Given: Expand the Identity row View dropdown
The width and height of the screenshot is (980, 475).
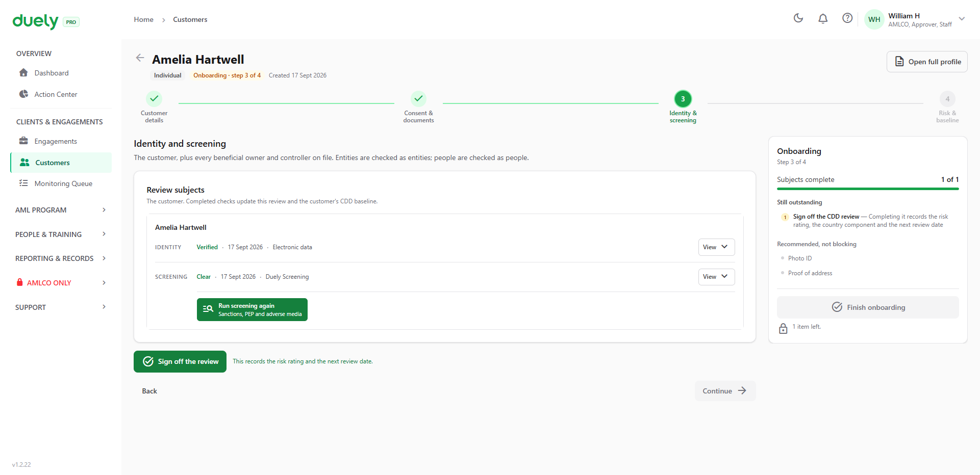Looking at the screenshot, I should 716,247.
